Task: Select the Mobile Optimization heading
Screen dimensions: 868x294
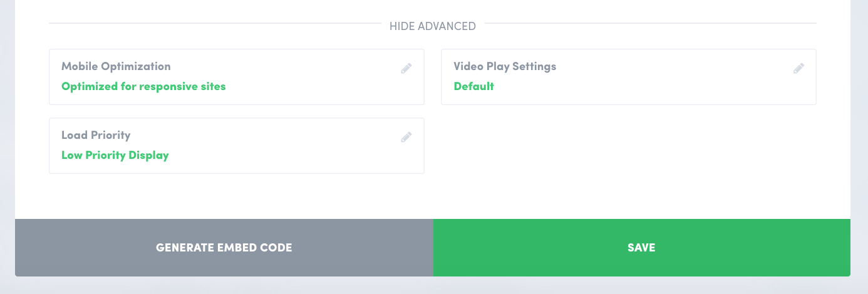Action: (x=116, y=66)
